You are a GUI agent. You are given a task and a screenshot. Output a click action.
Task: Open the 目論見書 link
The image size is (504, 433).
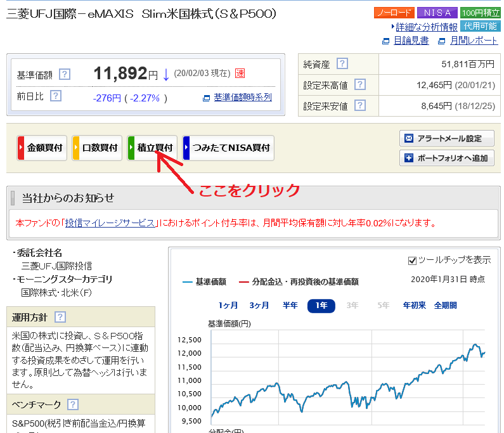[x=411, y=41]
